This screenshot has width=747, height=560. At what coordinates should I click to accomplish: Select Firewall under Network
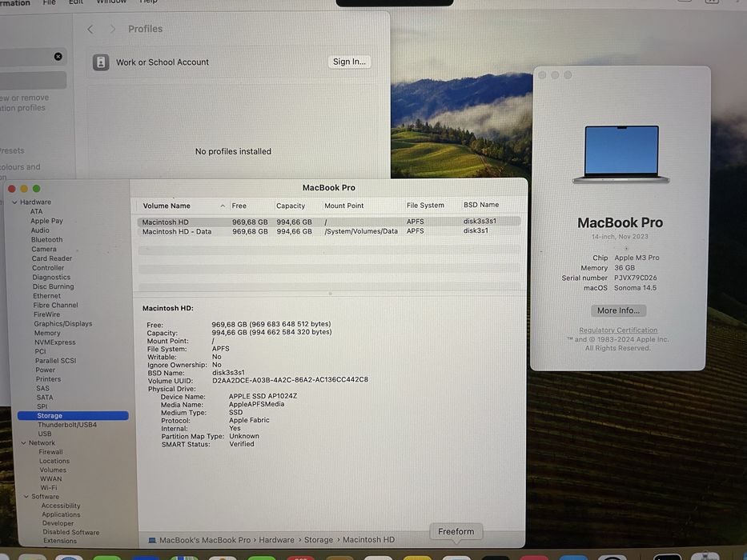(50, 452)
